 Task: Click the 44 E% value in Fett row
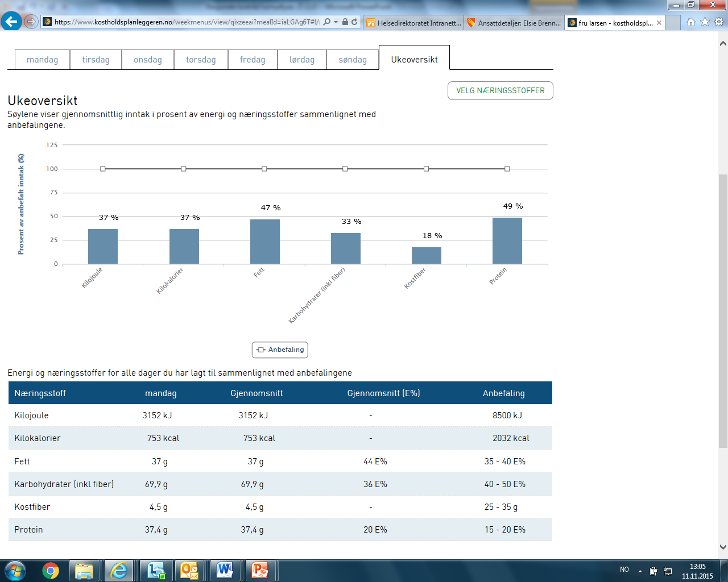375,462
